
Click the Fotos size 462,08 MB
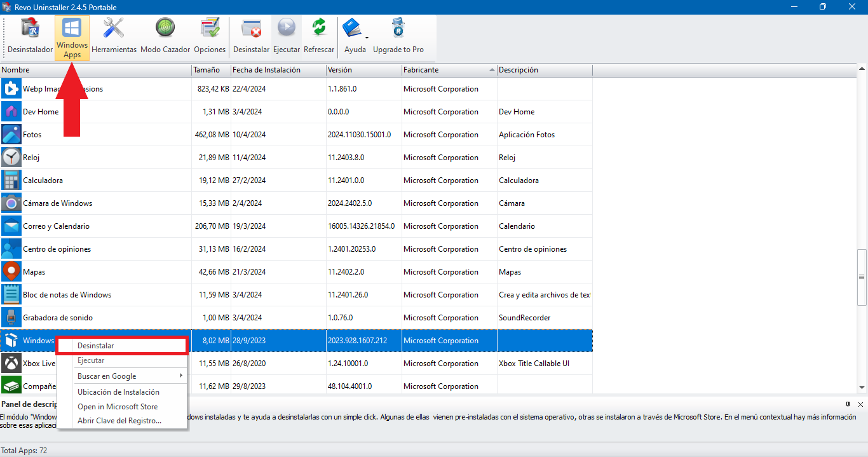click(x=213, y=135)
